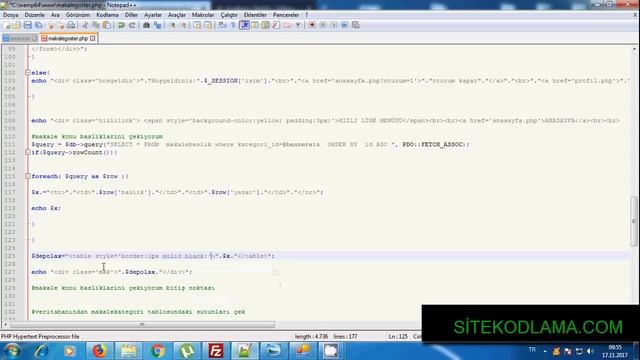Open the Çalıştır menu
This screenshot has height=360, width=640.
[229, 15]
